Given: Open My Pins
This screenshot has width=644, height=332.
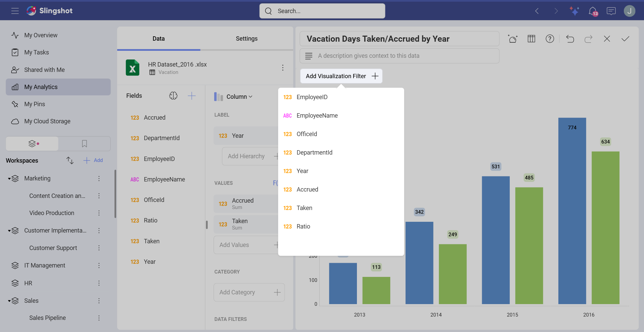Looking at the screenshot, I should click(58, 104).
